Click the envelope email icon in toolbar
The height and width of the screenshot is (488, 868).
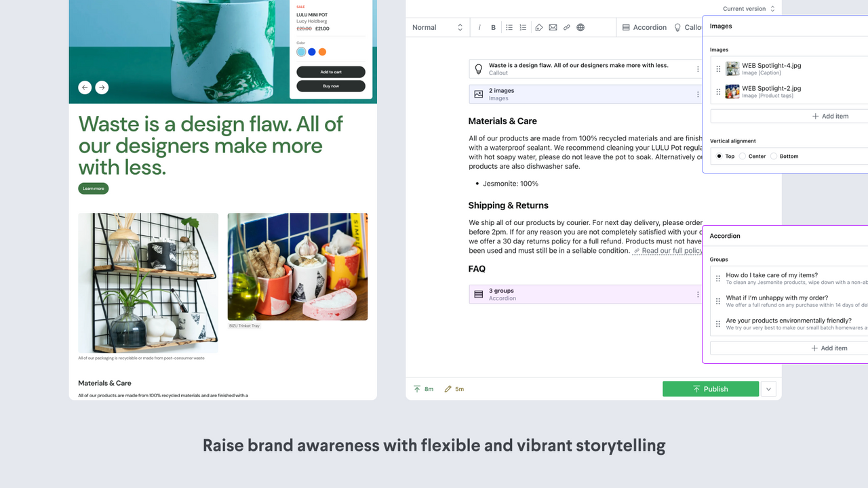tap(553, 28)
